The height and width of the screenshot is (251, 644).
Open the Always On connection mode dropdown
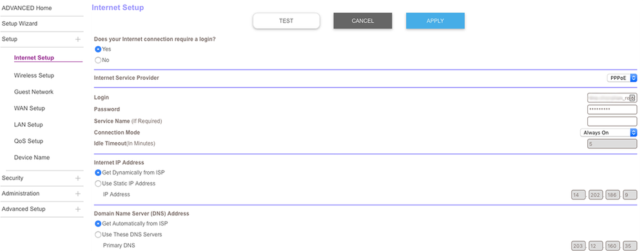coord(609,133)
